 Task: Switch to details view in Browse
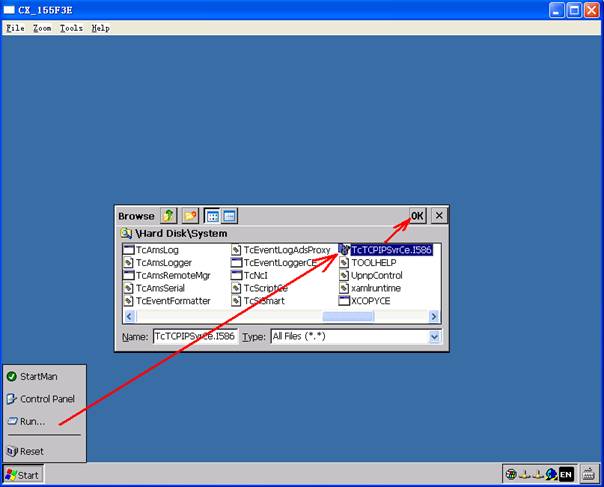coord(229,215)
